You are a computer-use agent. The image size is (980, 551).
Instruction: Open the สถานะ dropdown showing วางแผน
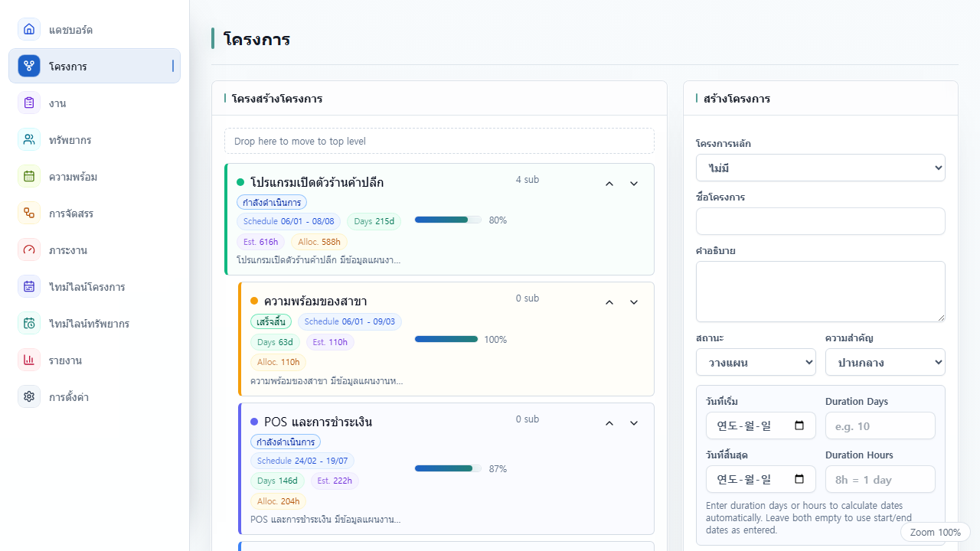[756, 362]
